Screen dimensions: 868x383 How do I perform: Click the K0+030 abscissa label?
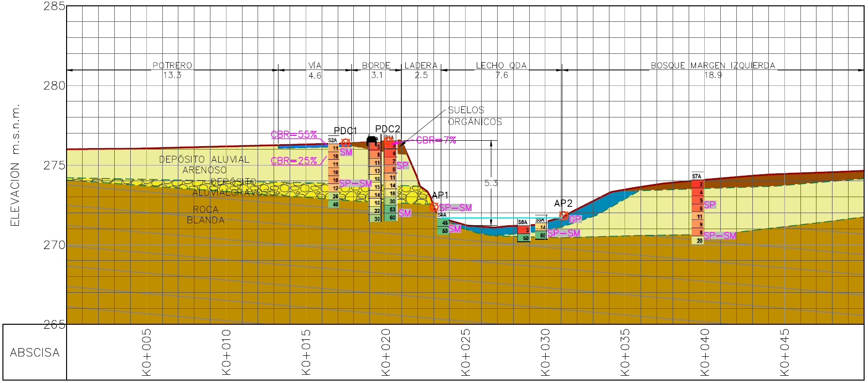click(545, 352)
